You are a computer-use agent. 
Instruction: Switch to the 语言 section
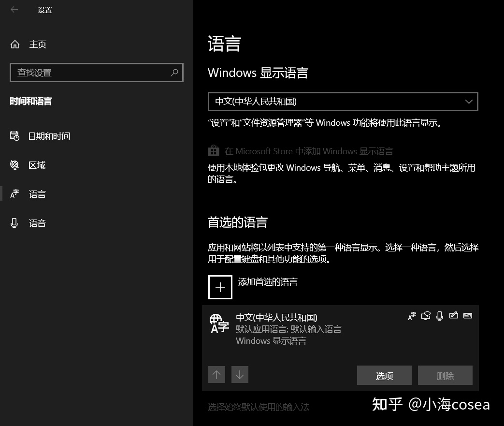(39, 194)
